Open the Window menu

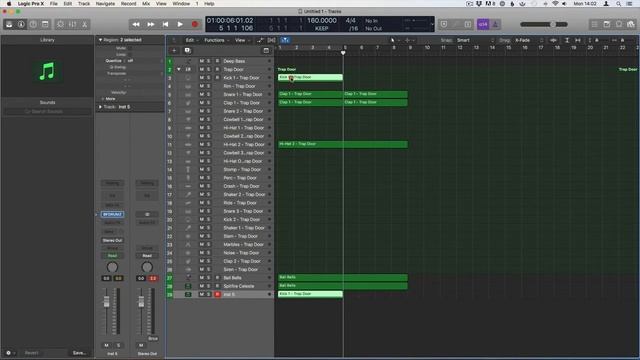pyautogui.click(x=181, y=4)
